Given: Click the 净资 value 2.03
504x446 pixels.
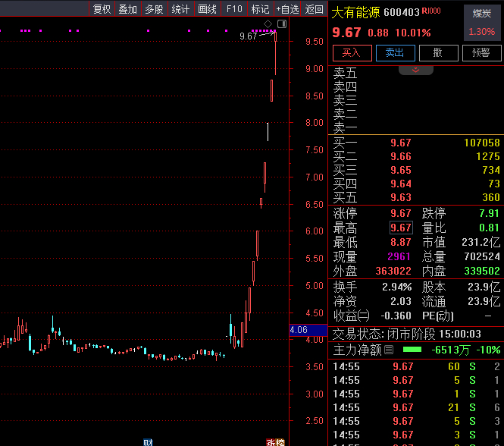Looking at the screenshot, I should point(401,301).
